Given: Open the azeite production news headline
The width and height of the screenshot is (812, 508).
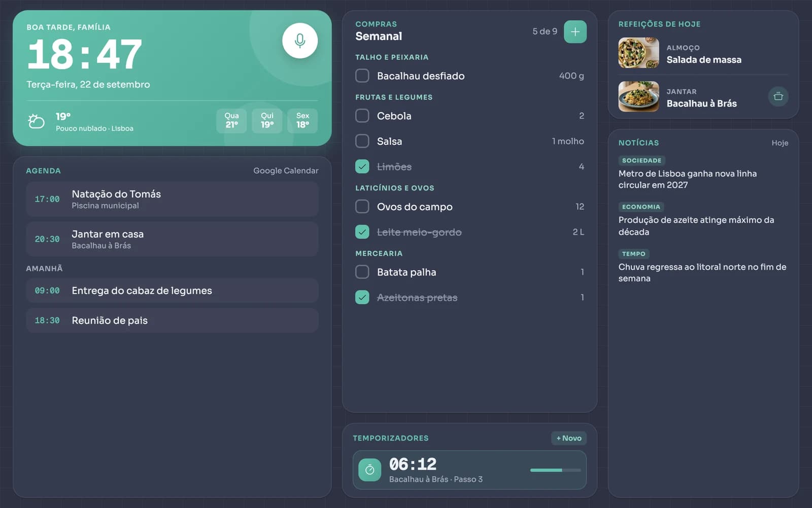Looking at the screenshot, I should (696, 226).
